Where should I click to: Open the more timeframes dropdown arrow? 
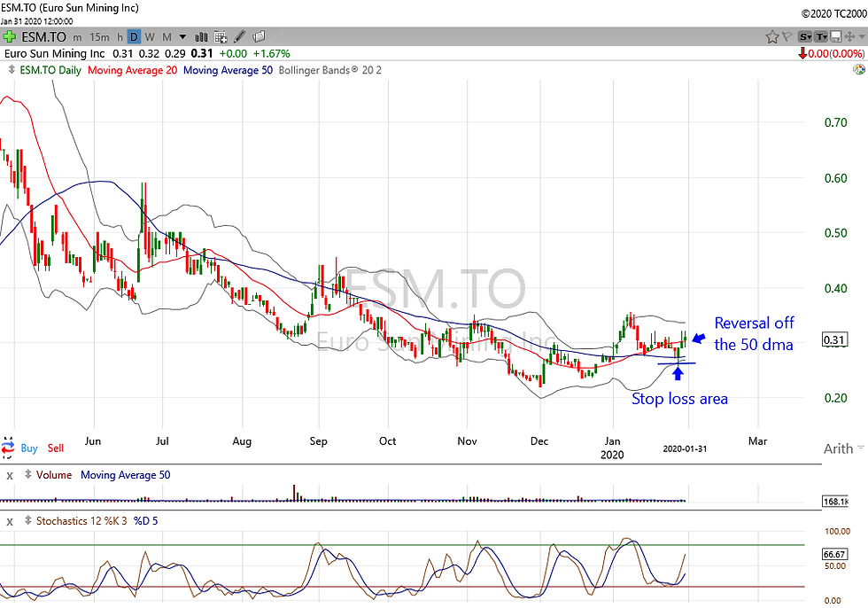[x=182, y=37]
